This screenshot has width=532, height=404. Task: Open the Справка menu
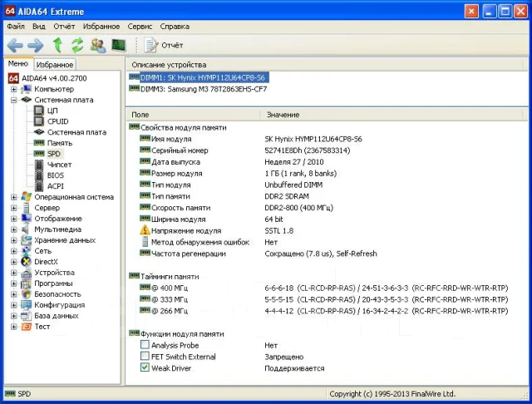175,27
